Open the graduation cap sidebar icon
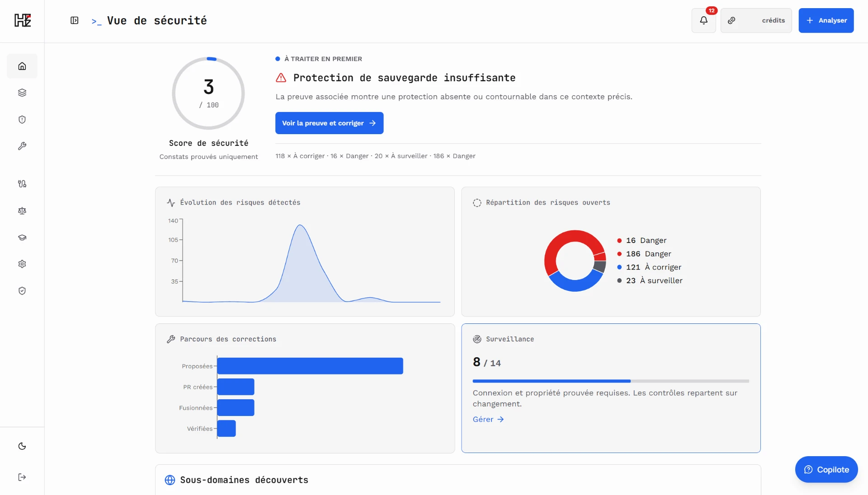The height and width of the screenshot is (495, 868). tap(22, 237)
